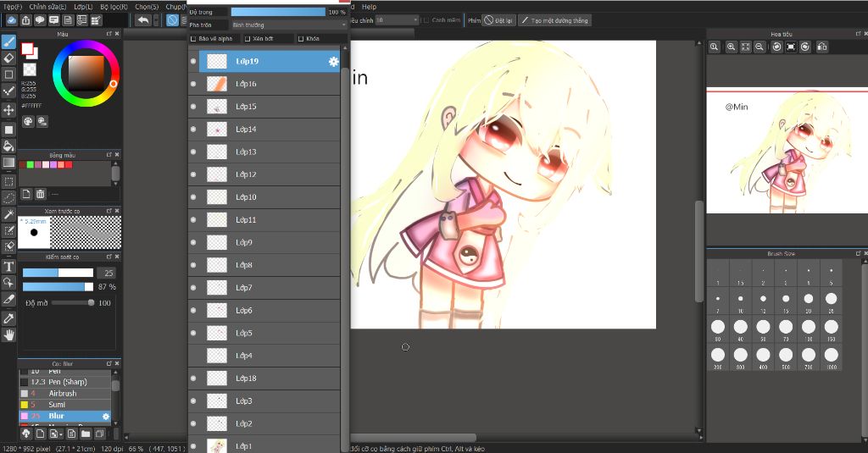Viewport: 868px width, 453px height.
Task: Select the Move tool
Action: pyautogui.click(x=8, y=109)
